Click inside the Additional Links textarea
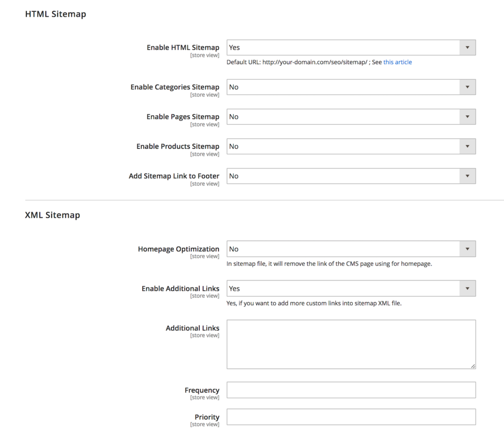 (351, 344)
